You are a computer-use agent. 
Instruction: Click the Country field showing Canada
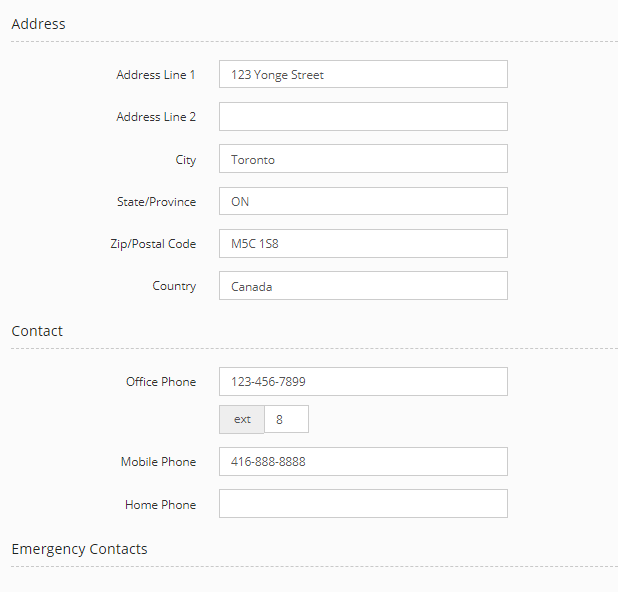pos(363,286)
